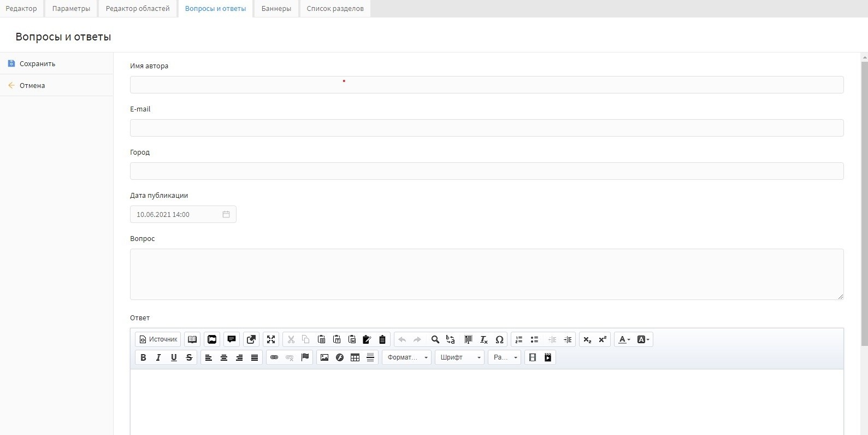868x435 pixels.
Task: Toggle Источник source view
Action: click(x=158, y=339)
